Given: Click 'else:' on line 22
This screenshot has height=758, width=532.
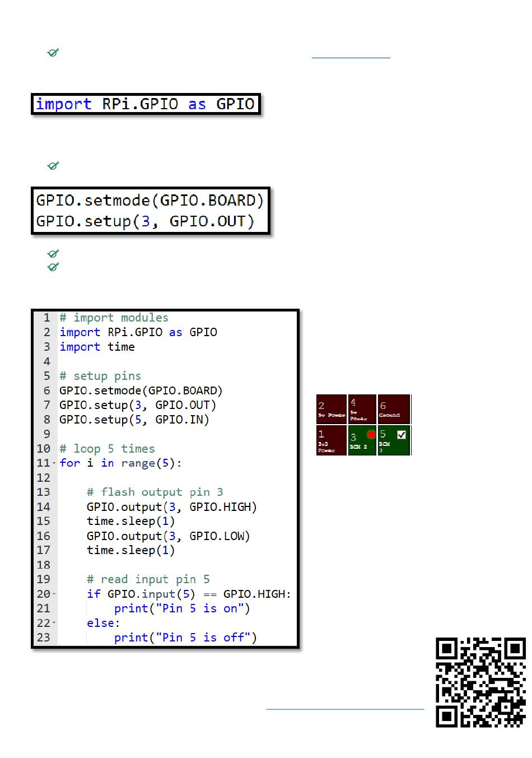Looking at the screenshot, I should coord(104,623).
